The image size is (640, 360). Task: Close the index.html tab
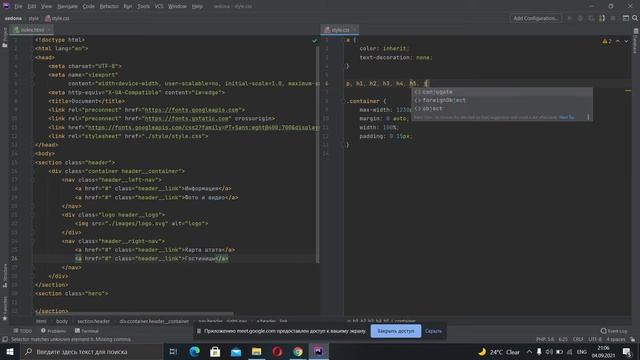tap(49, 30)
